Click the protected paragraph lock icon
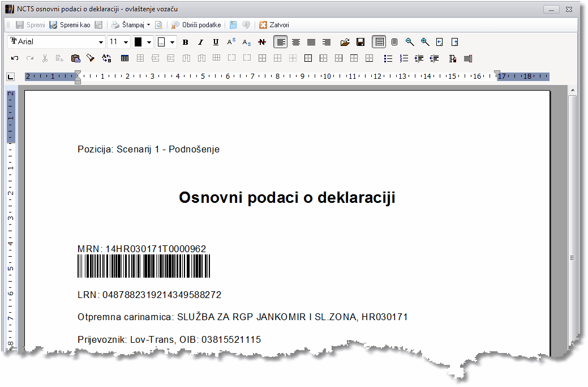 [x=453, y=58]
